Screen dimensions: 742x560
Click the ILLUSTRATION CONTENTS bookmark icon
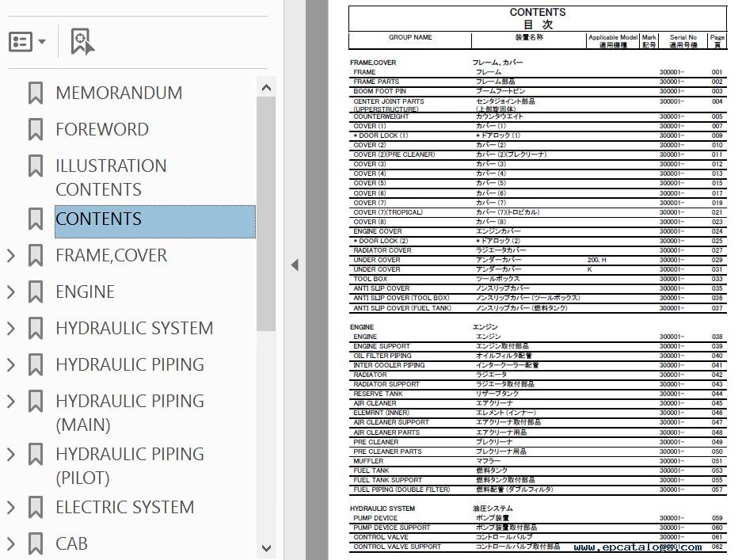[x=36, y=166]
